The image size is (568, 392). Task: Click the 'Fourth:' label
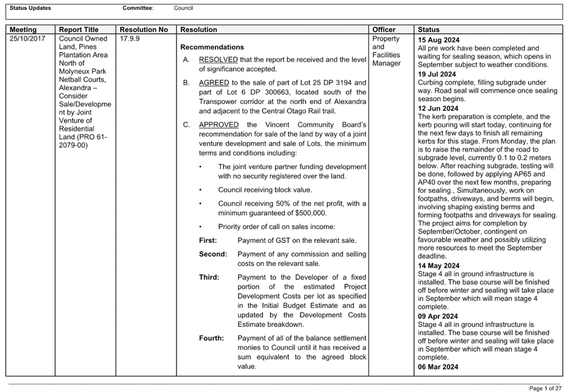[x=211, y=338]
